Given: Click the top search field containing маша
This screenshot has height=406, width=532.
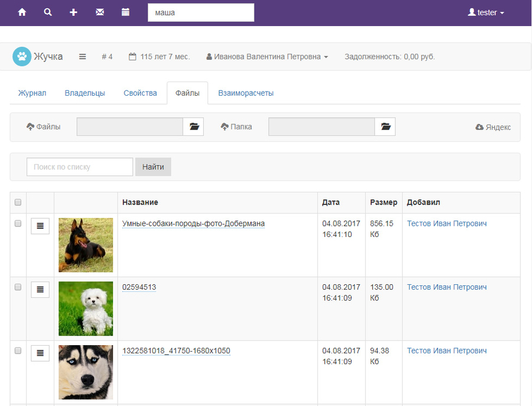Looking at the screenshot, I should tap(201, 12).
